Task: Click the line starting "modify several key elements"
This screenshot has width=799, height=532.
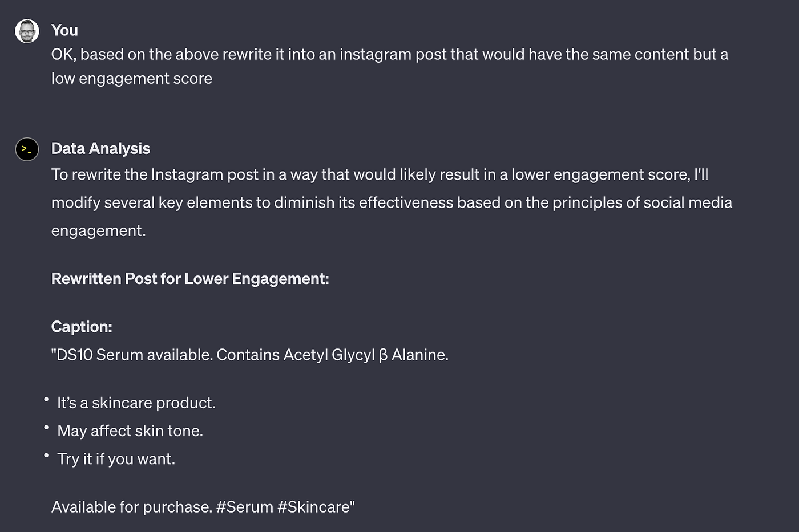Action: [392, 202]
